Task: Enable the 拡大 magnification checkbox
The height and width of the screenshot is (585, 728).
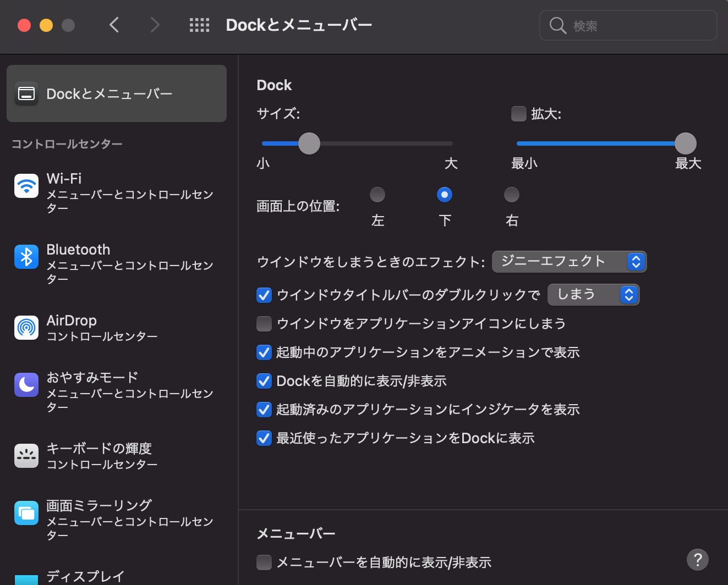Action: pyautogui.click(x=519, y=114)
